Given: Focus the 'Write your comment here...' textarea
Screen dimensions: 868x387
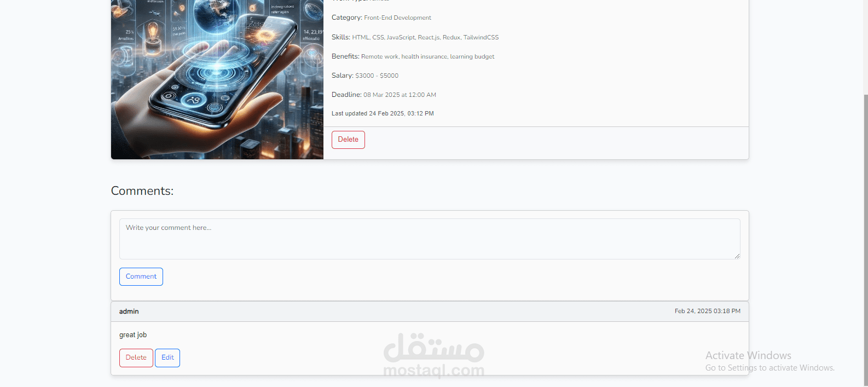Looking at the screenshot, I should [x=430, y=239].
